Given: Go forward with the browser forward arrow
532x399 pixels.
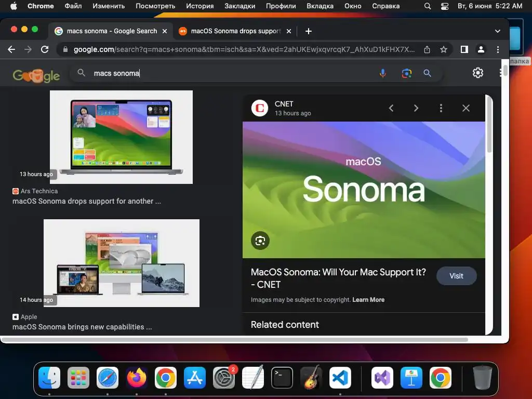Looking at the screenshot, I should click(28, 49).
